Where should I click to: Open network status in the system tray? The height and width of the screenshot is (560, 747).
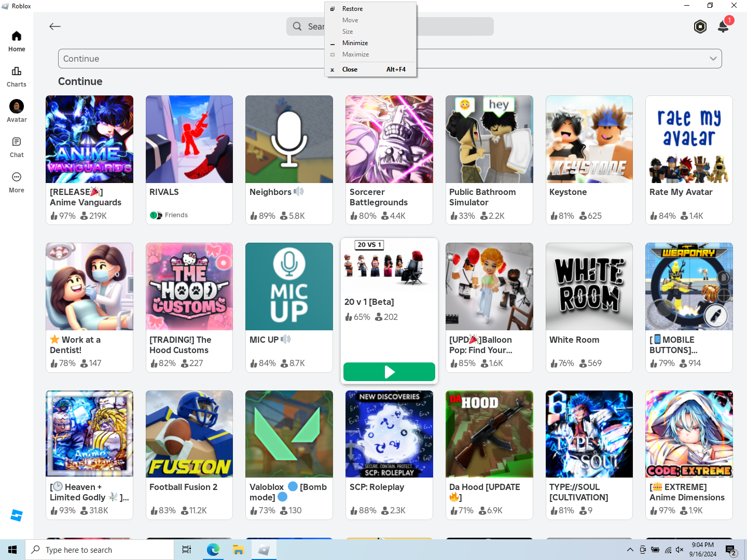pos(668,550)
